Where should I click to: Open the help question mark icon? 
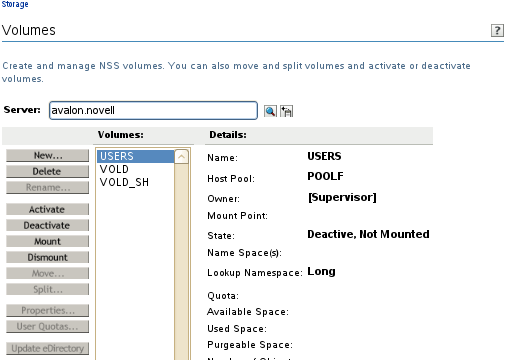coord(497,30)
